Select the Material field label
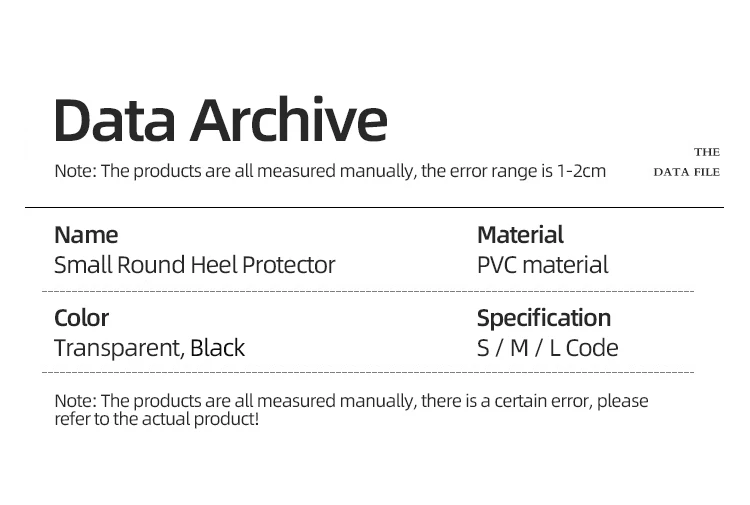This screenshot has width=750, height=505. 520,235
